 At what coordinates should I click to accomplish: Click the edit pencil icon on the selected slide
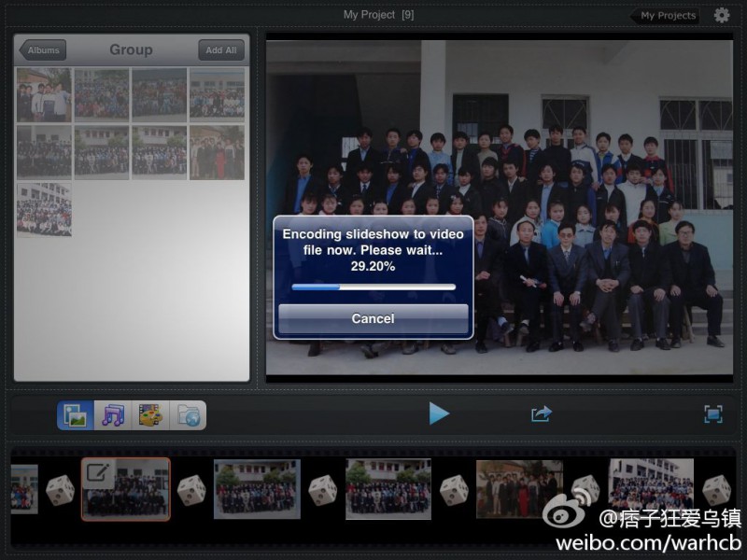tap(98, 472)
